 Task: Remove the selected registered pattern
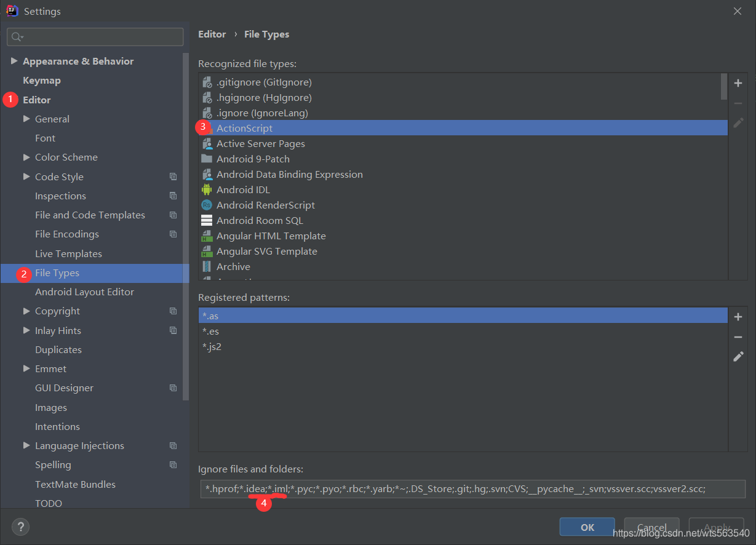click(738, 337)
